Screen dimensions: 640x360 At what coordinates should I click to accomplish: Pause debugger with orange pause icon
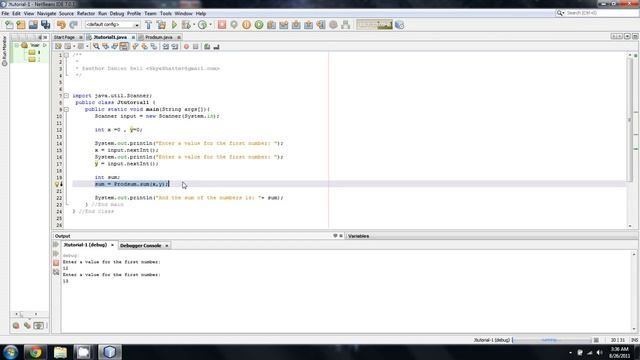pos(247,25)
